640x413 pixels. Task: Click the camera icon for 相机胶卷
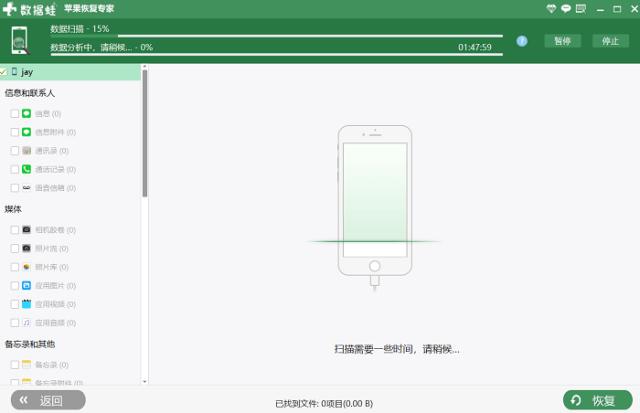[27, 230]
